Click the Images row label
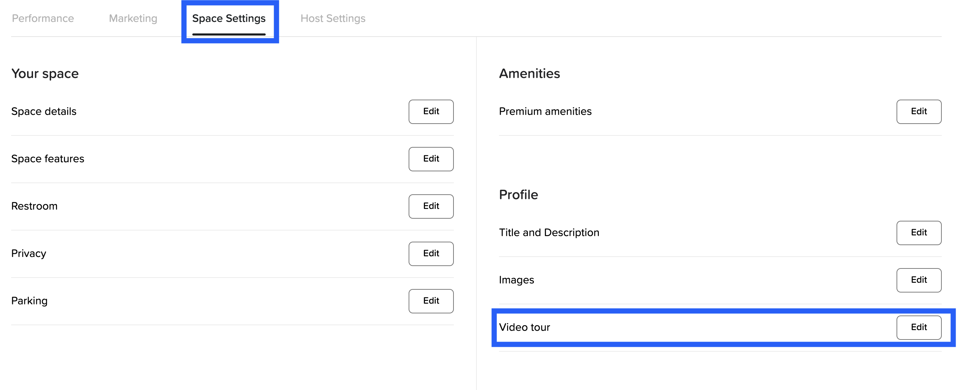Viewport: 980px width, 390px height. point(516,280)
